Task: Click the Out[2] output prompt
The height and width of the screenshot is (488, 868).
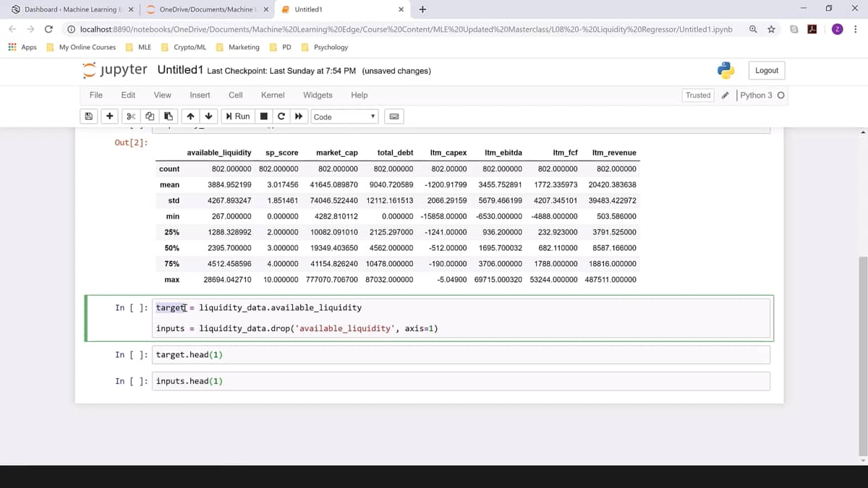Action: tap(131, 142)
